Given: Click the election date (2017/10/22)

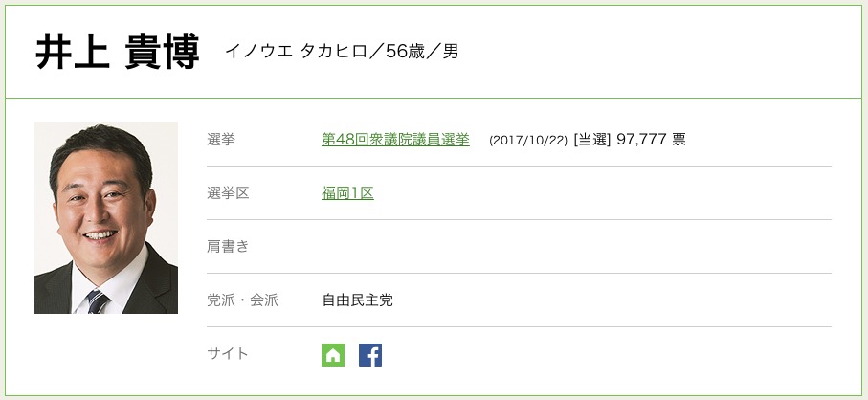Looking at the screenshot, I should click(527, 141).
